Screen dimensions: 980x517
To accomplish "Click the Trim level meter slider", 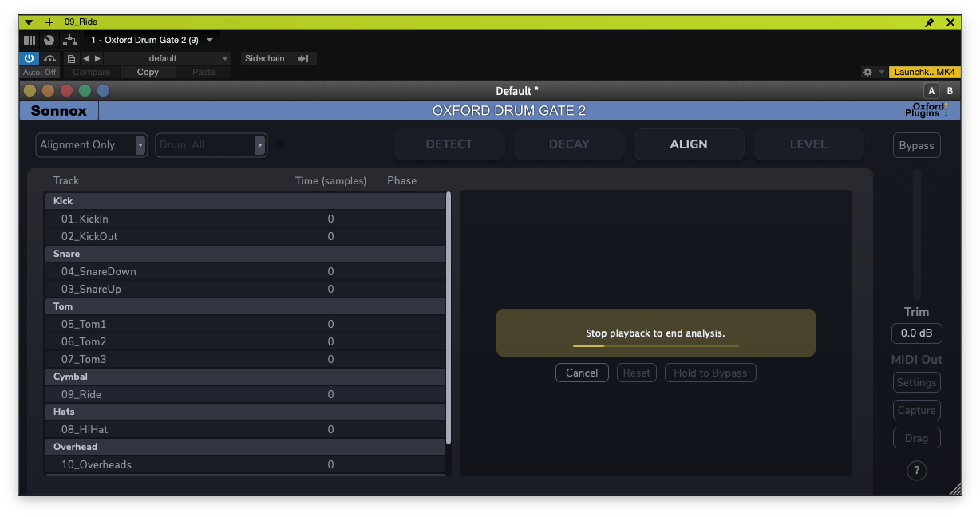I will (x=917, y=235).
